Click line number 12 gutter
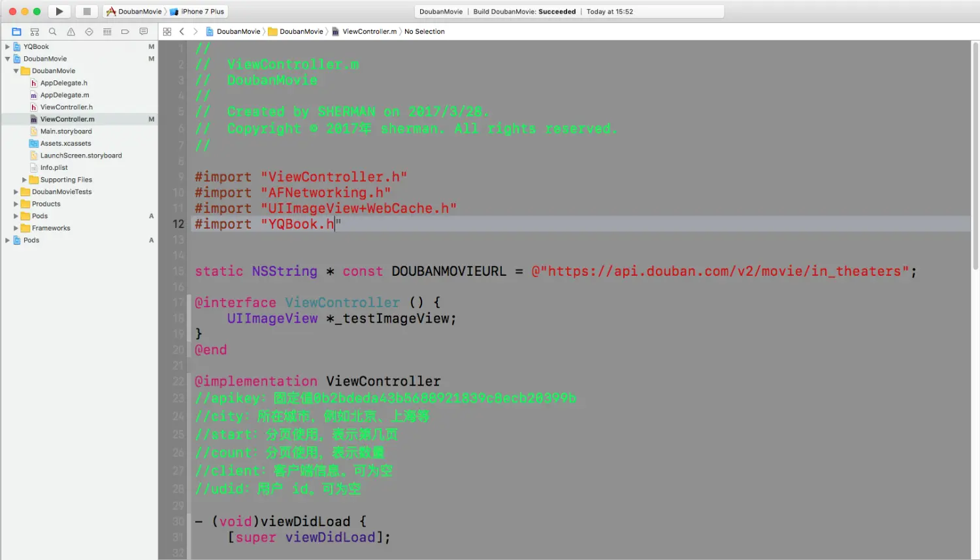 pyautogui.click(x=178, y=224)
